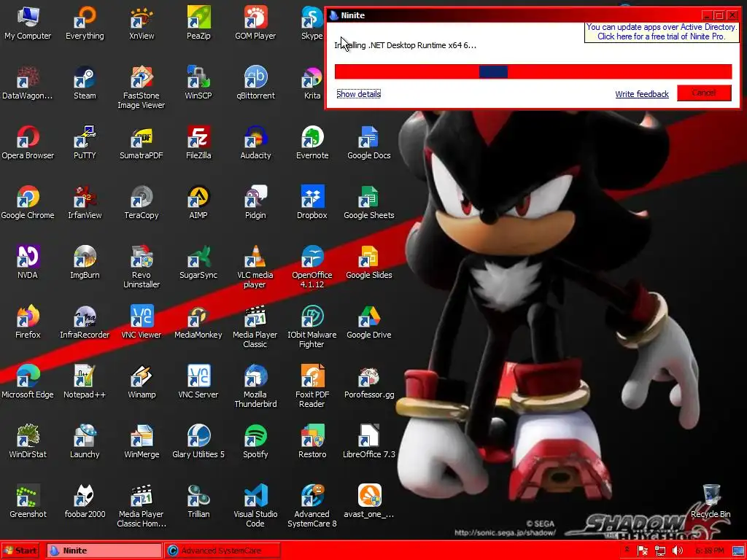Select the qBittorrent desktop icon

[x=255, y=83]
